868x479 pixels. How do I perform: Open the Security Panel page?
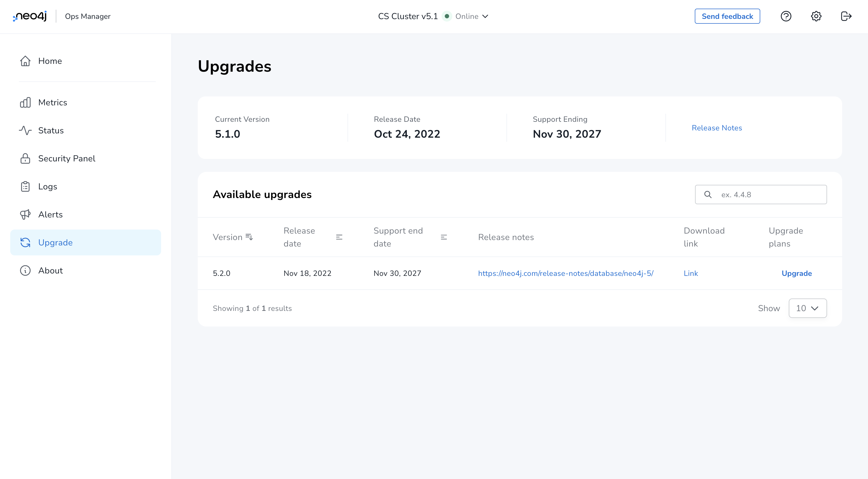pyautogui.click(x=86, y=158)
